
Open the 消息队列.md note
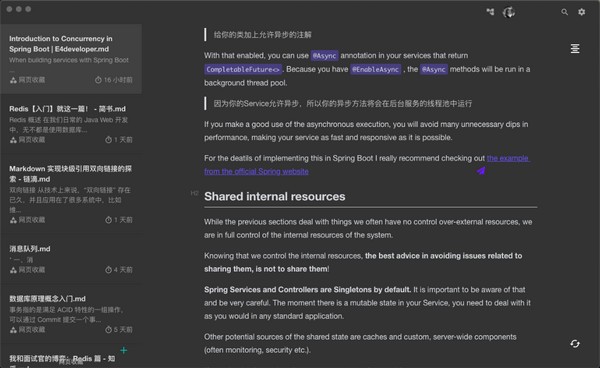[x=71, y=259]
